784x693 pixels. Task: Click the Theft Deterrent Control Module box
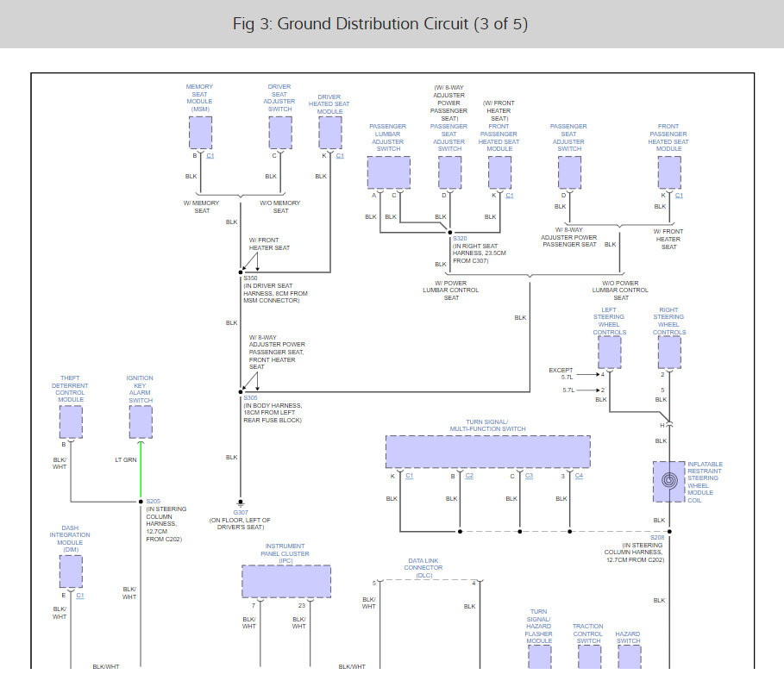(71, 421)
